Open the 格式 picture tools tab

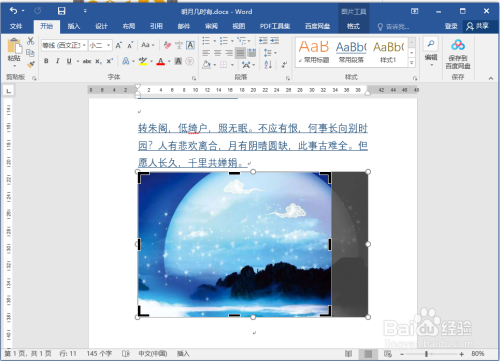pyautogui.click(x=353, y=26)
